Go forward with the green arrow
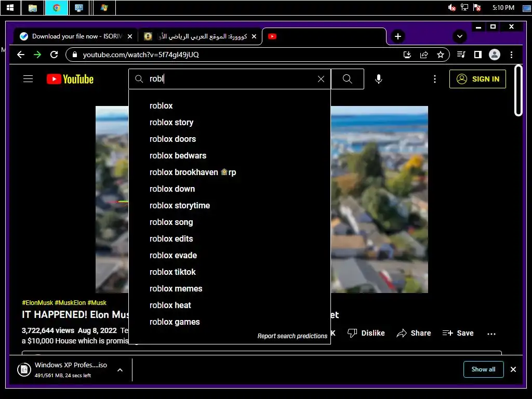Screen dimensions: 532x399 (37, 55)
